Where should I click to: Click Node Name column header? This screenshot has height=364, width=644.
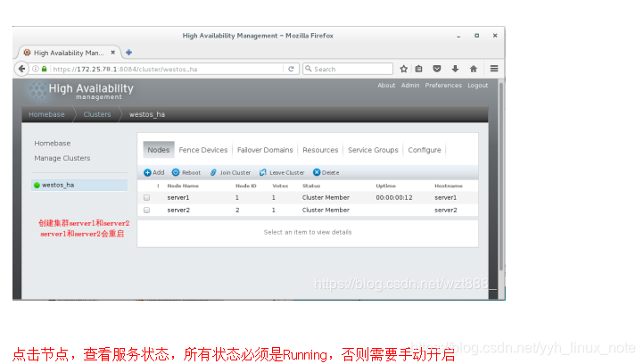pos(183,186)
